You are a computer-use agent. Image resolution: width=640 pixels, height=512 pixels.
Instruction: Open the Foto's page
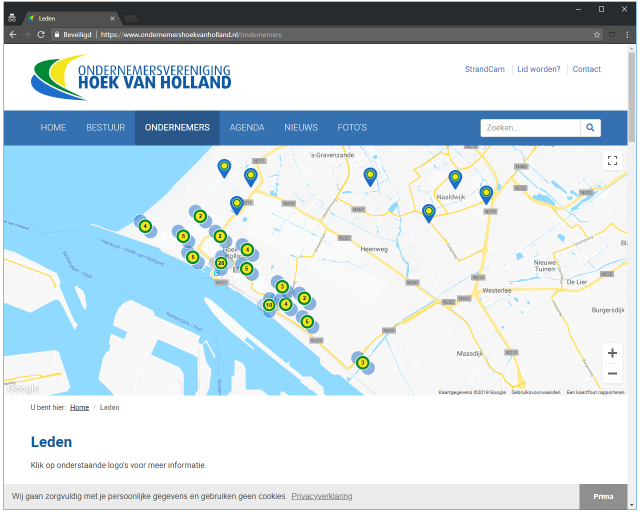pos(352,128)
